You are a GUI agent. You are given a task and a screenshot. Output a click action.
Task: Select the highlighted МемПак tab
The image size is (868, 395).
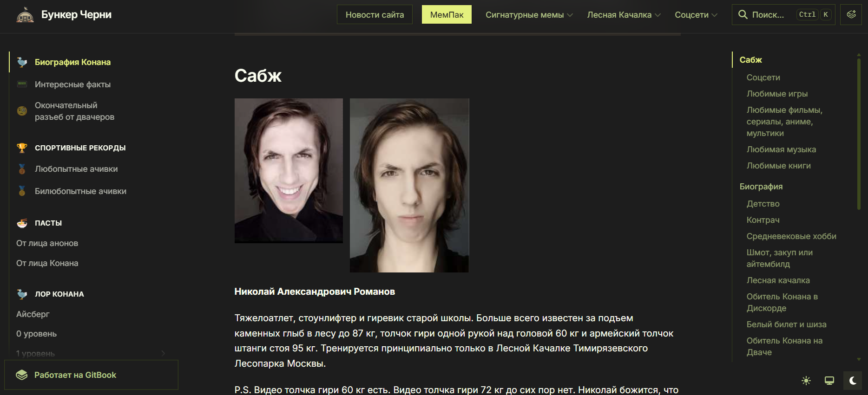[447, 14]
